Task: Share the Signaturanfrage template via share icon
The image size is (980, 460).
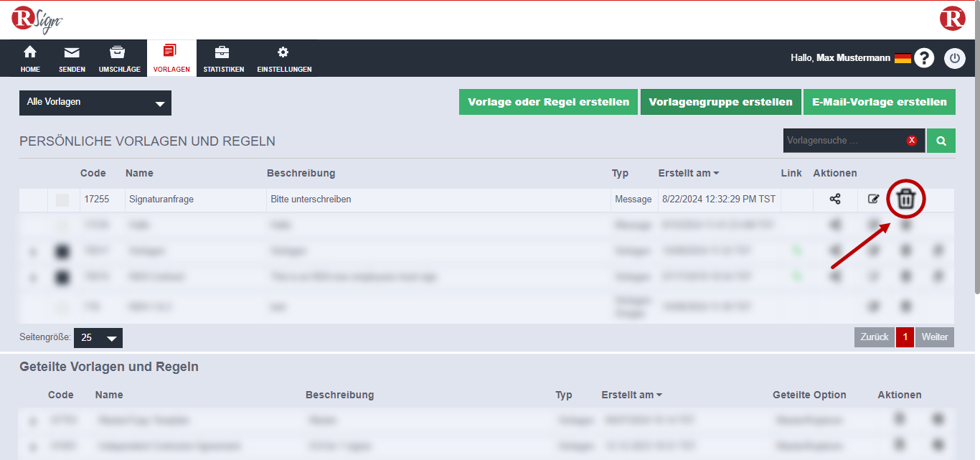Action: coord(835,200)
